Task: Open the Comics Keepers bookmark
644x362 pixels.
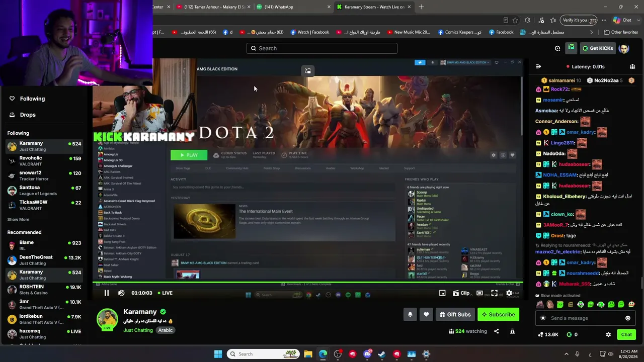Action: click(x=459, y=32)
